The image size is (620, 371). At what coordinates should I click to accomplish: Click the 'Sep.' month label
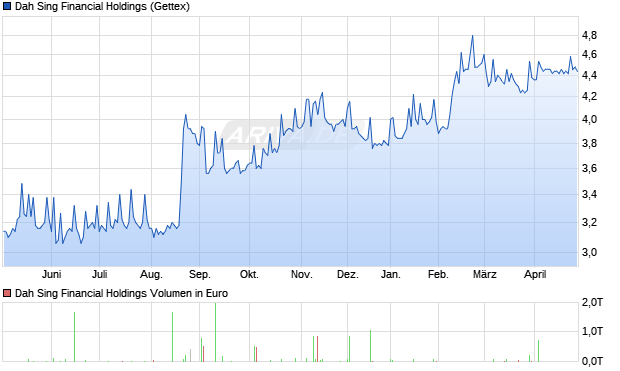click(x=200, y=274)
